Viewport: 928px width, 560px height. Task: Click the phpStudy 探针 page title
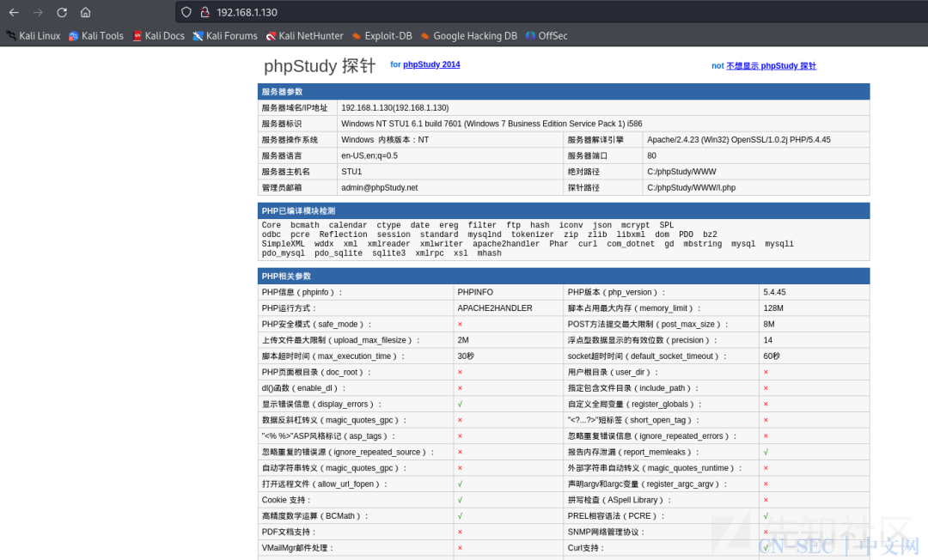[320, 65]
